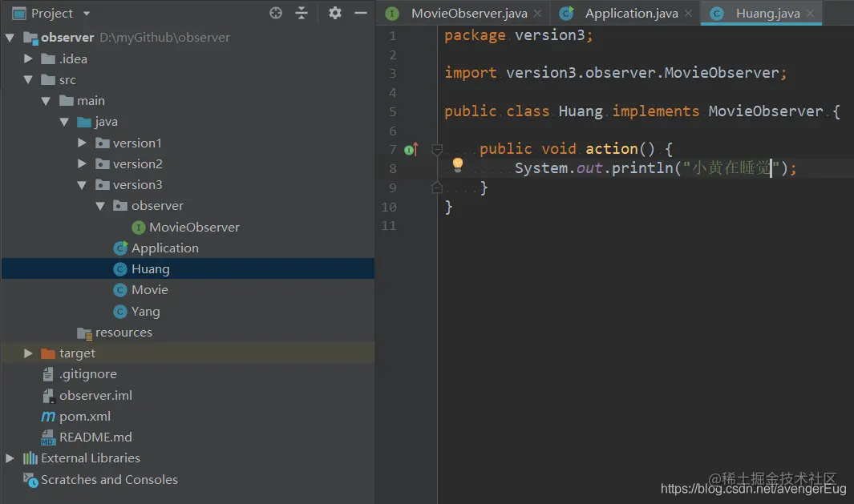Viewport: 854px width, 504px height.
Task: Expand the target folder
Action: (x=28, y=353)
